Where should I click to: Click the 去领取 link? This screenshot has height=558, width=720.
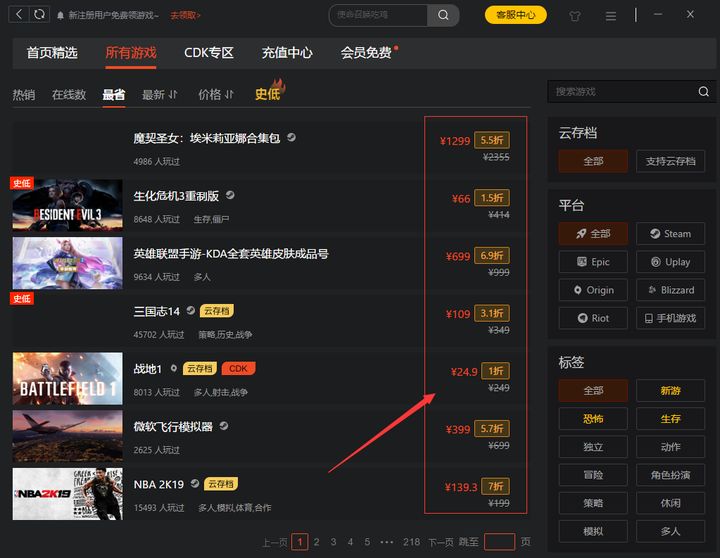[x=186, y=16]
